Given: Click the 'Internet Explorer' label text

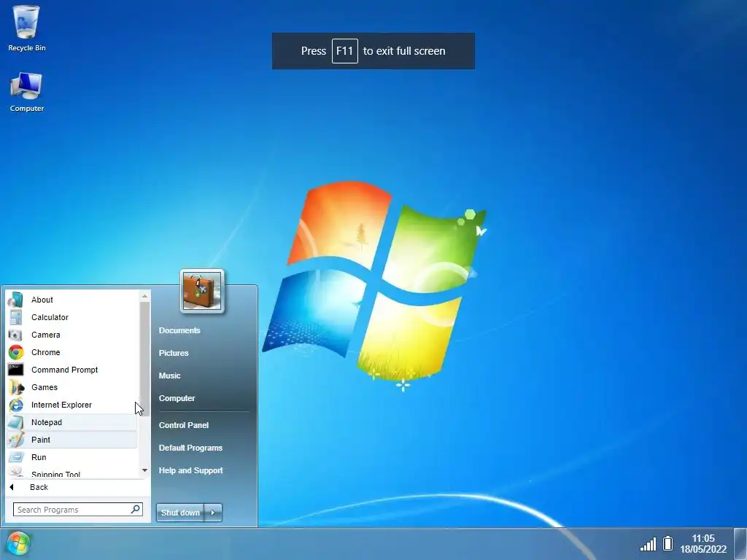Looking at the screenshot, I should [x=61, y=405].
